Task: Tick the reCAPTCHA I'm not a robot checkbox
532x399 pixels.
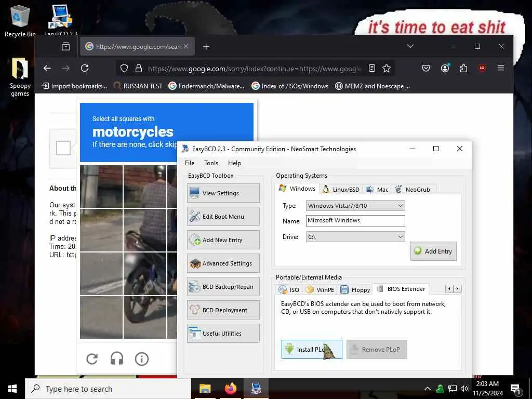Action: (x=63, y=148)
